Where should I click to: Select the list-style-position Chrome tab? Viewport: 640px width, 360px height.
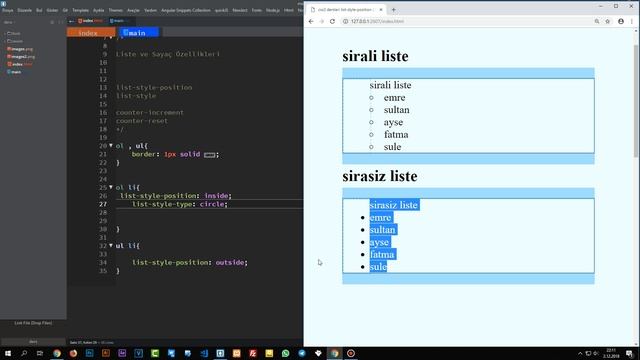click(x=345, y=9)
